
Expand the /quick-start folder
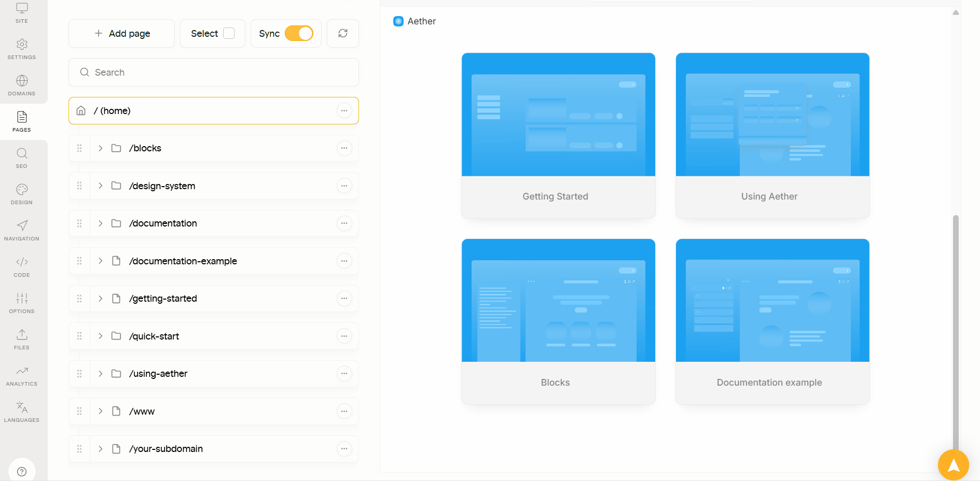point(101,336)
